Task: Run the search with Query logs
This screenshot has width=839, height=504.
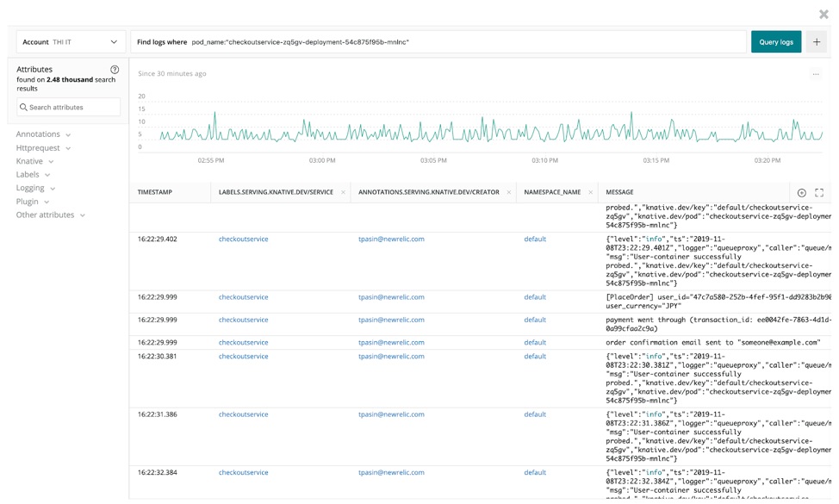Action: click(776, 41)
